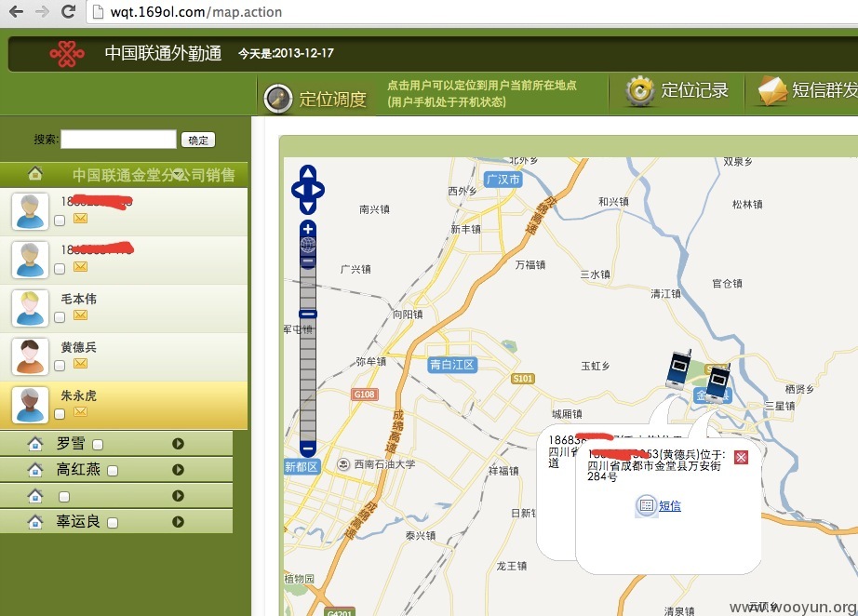Click the home icon of 中国联通金堂分公司销售 group
The width and height of the screenshot is (858, 616).
(x=35, y=173)
